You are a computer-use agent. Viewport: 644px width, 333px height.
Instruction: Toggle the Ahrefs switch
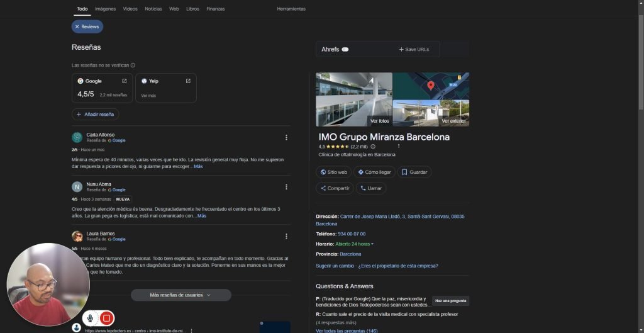click(x=345, y=49)
